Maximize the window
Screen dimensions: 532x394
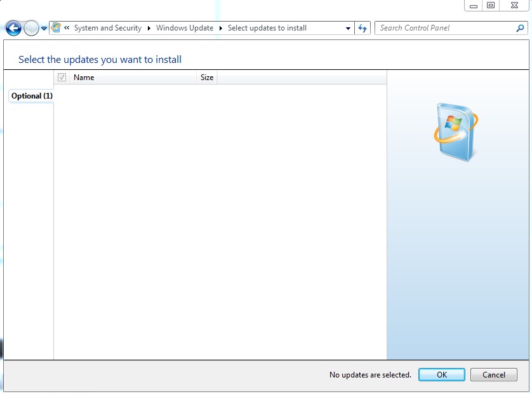(x=491, y=6)
